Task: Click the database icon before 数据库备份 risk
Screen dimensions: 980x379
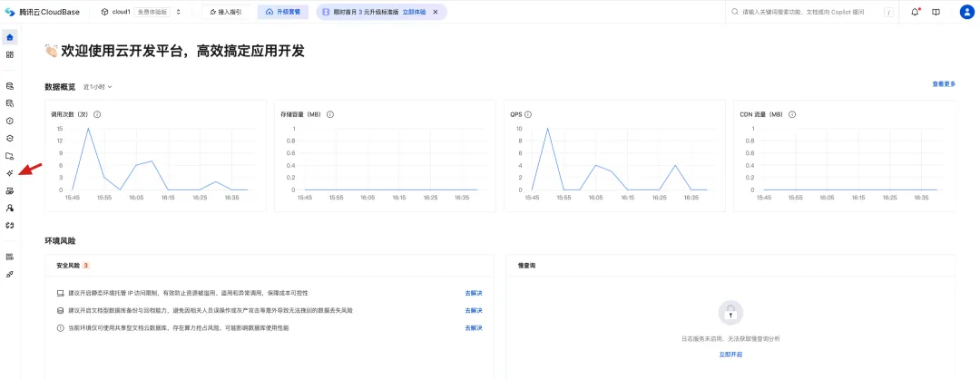Action: pos(61,310)
